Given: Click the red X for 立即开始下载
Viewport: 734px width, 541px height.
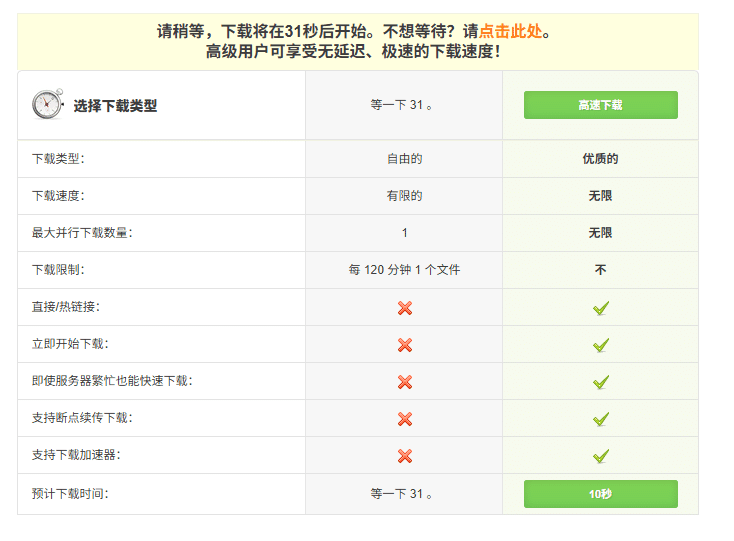Looking at the screenshot, I should tap(404, 345).
